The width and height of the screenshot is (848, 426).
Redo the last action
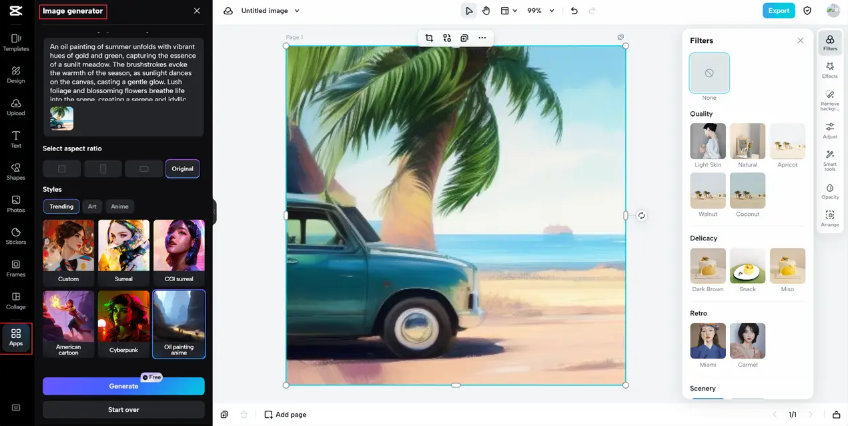click(592, 11)
